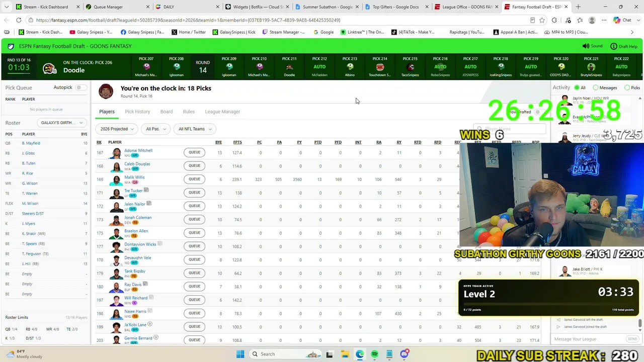Open a new browser tab

tap(578, 7)
